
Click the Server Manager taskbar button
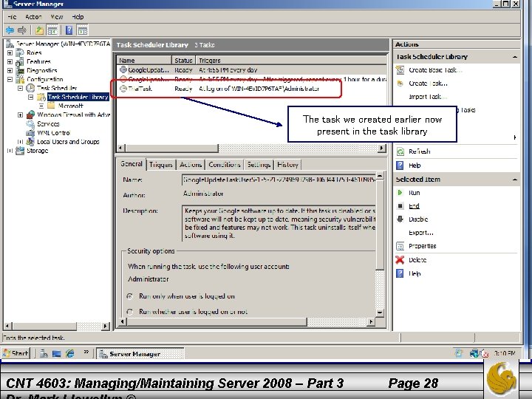[x=140, y=353]
